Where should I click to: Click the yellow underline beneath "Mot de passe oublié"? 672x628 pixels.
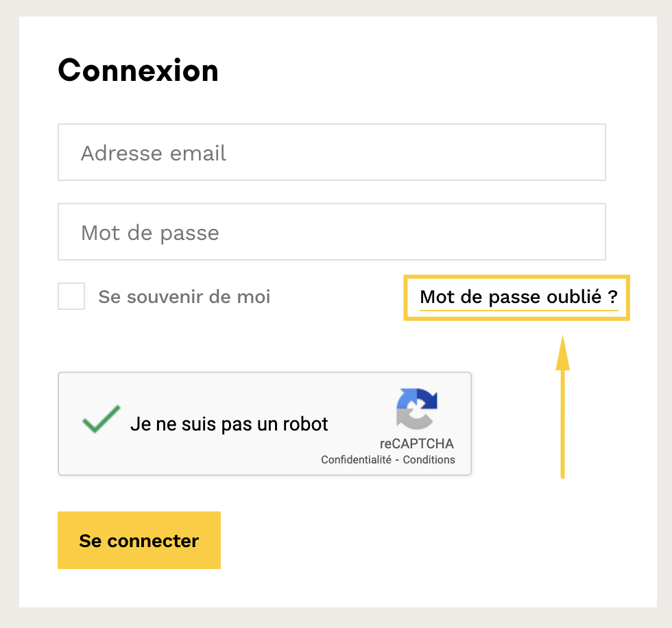[518, 311]
